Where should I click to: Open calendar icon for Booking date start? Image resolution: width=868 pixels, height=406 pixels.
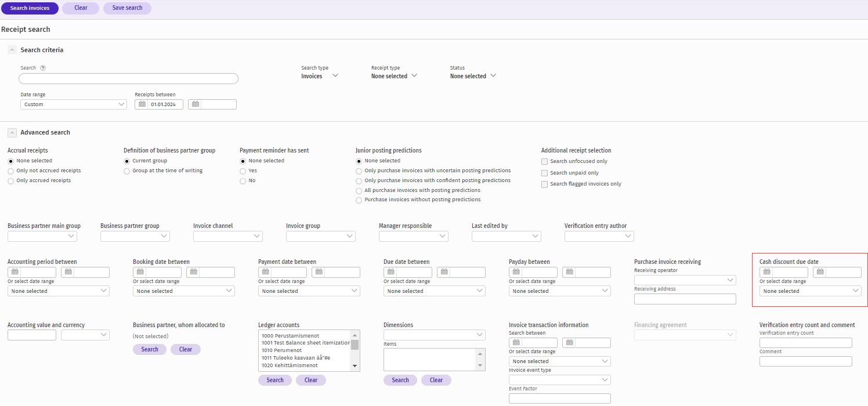(140, 272)
